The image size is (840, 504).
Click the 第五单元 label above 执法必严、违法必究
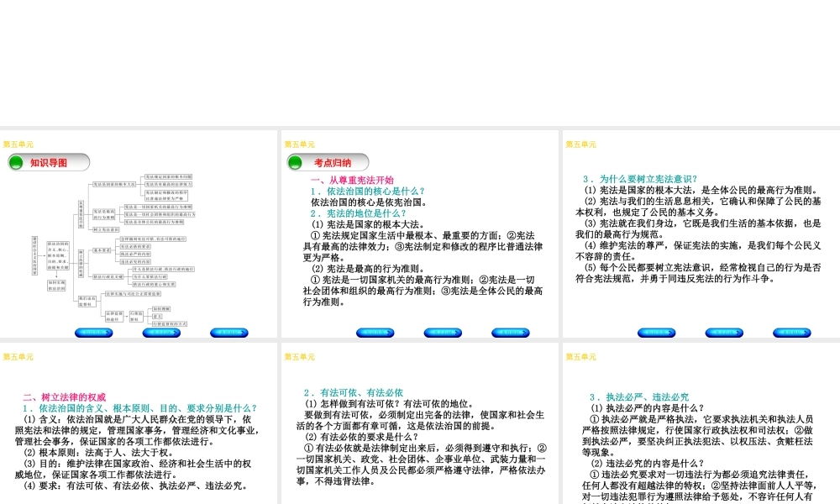(x=580, y=357)
